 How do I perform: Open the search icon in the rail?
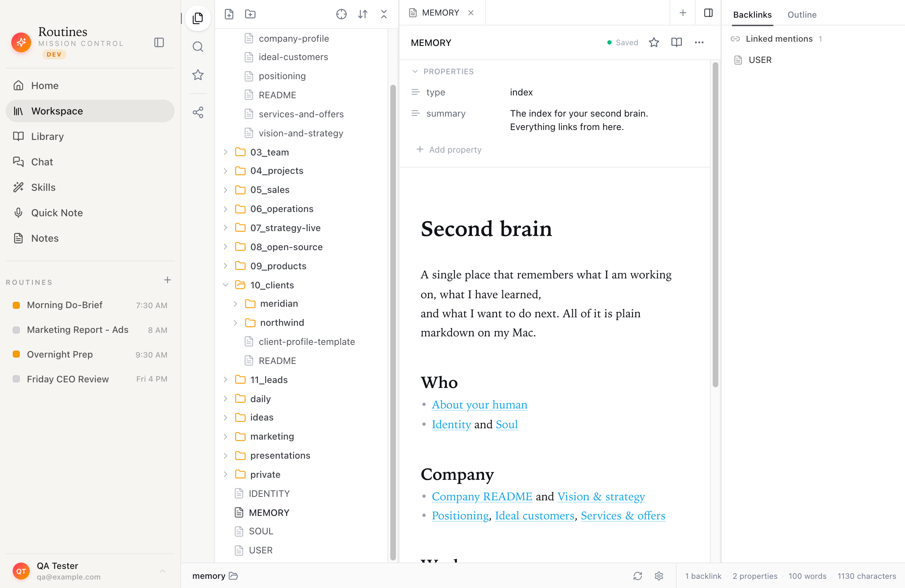coord(198,46)
